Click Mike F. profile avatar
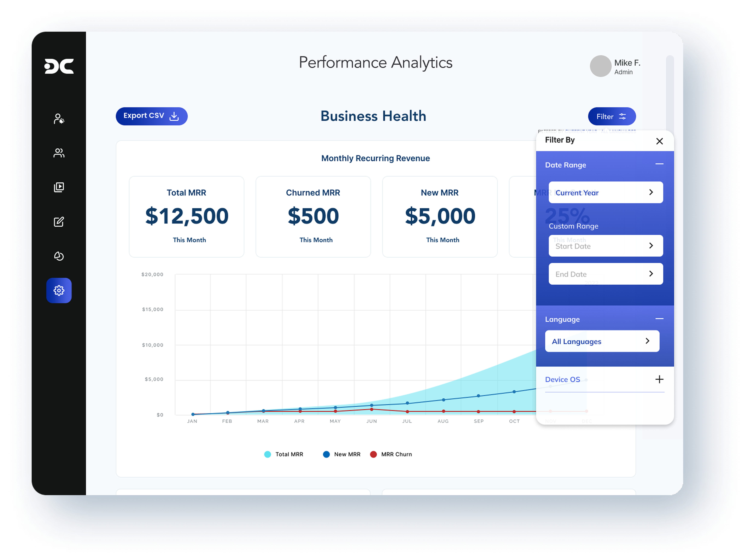The width and height of the screenshot is (748, 560). pyautogui.click(x=601, y=66)
